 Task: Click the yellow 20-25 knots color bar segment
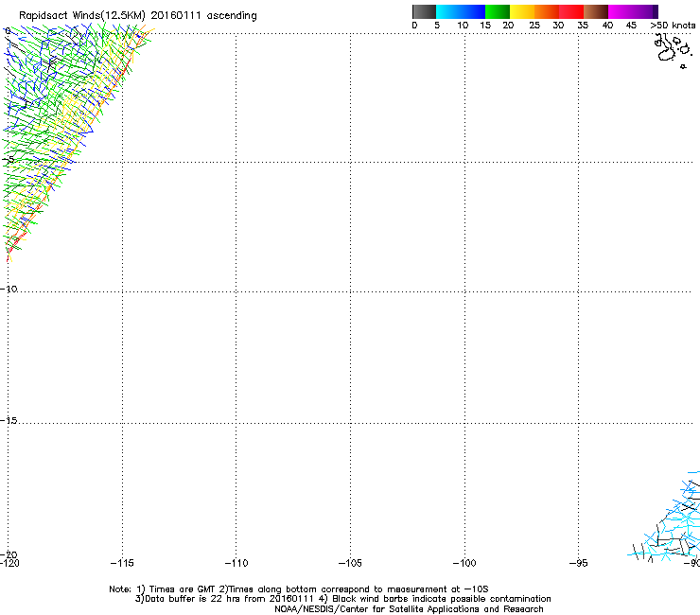[x=522, y=11]
